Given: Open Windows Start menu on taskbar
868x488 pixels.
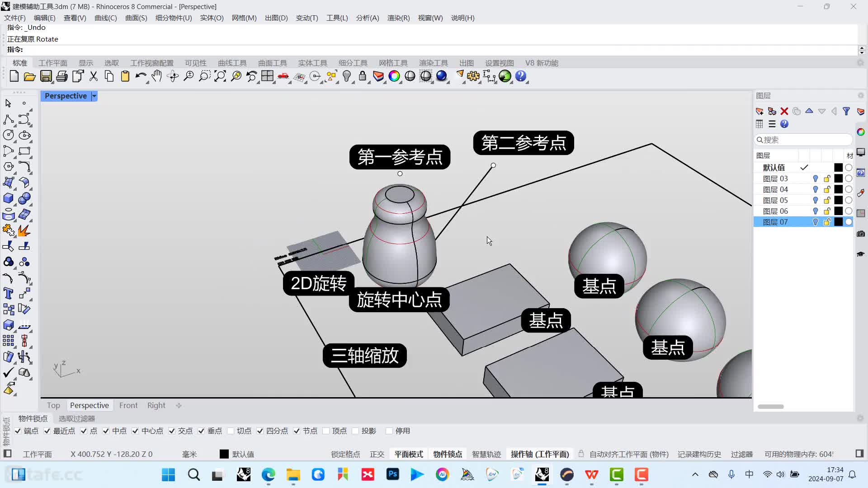Looking at the screenshot, I should pos(168,475).
